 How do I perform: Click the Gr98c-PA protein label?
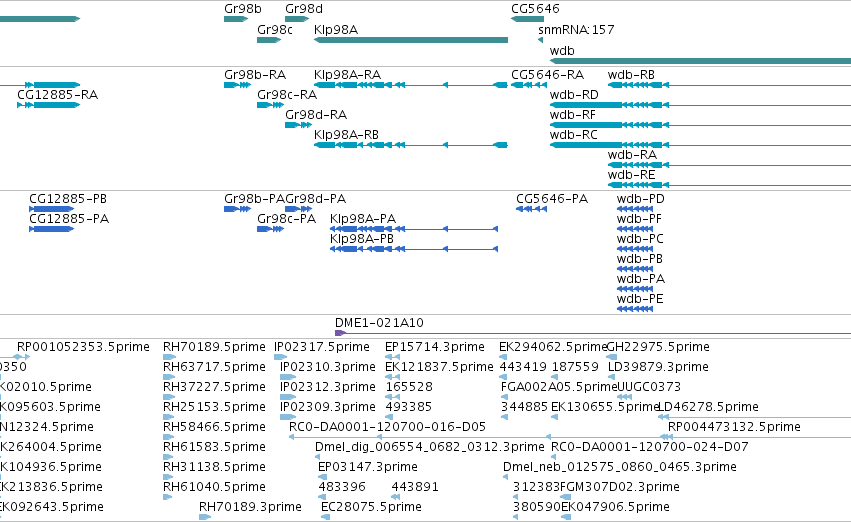[287, 219]
